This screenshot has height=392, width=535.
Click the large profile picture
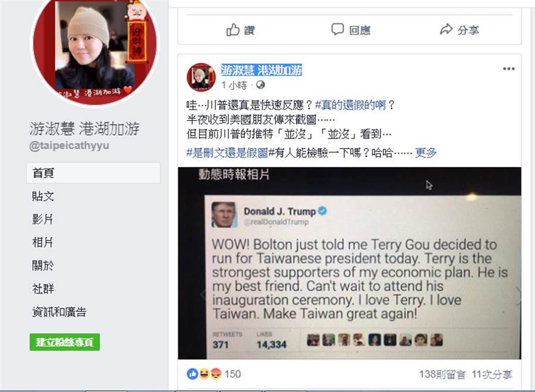coord(95,51)
